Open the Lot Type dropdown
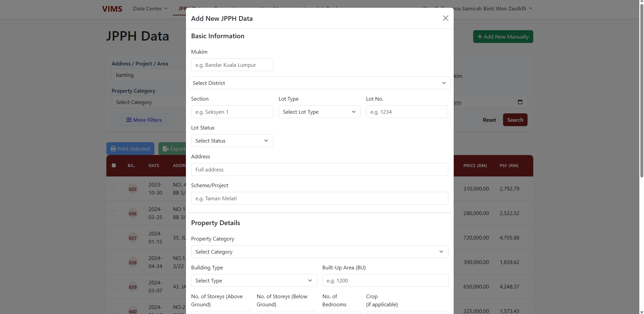The width and height of the screenshot is (644, 314). pos(319,112)
